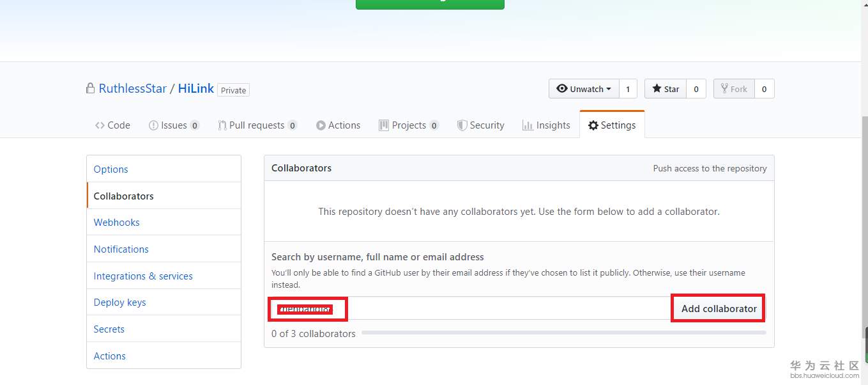868x385 pixels.
Task: Click the Code tab icon
Action: [100, 125]
